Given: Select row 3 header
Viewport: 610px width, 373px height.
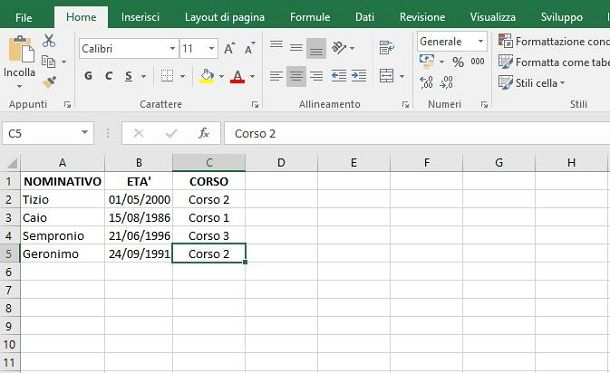Looking at the screenshot, I should (9, 217).
